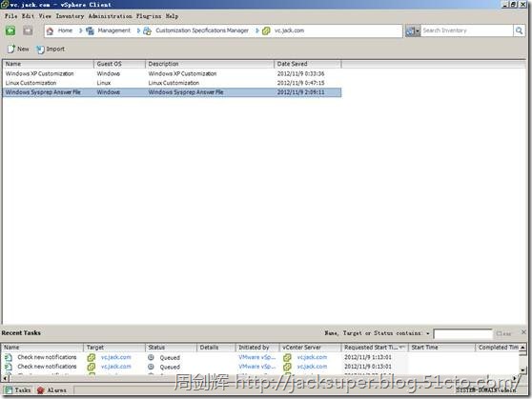This screenshot has width=532, height=399.
Task: Open the File menu
Action: (x=10, y=16)
